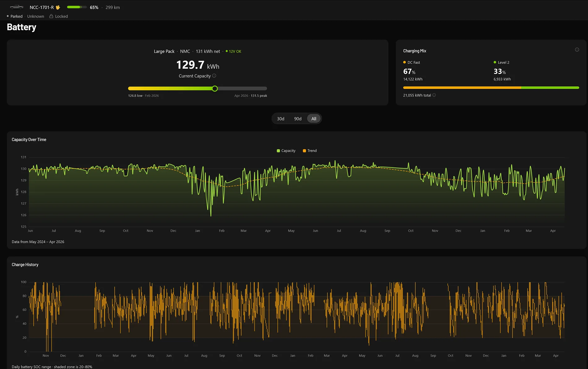The image size is (588, 369).
Task: Click the green Level 2 legend dot
Action: (495, 62)
